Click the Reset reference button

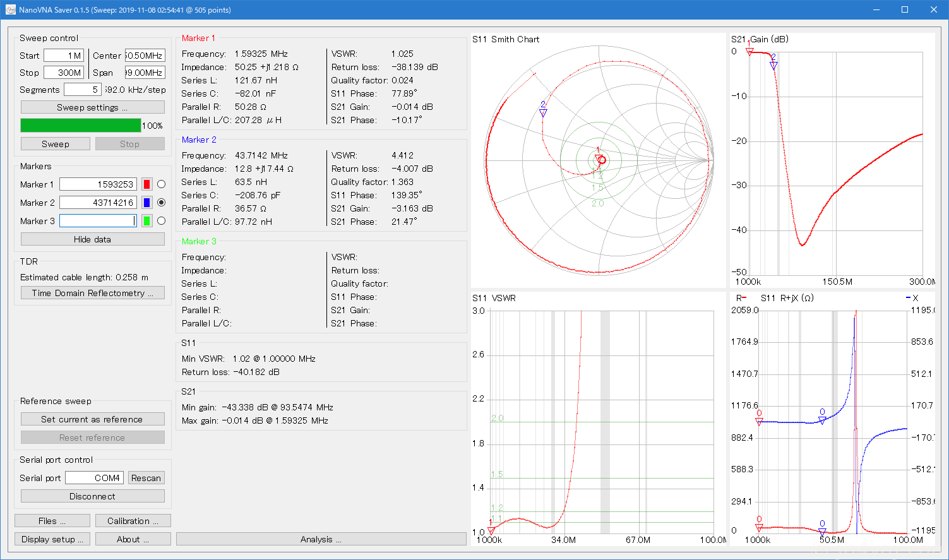(93, 438)
